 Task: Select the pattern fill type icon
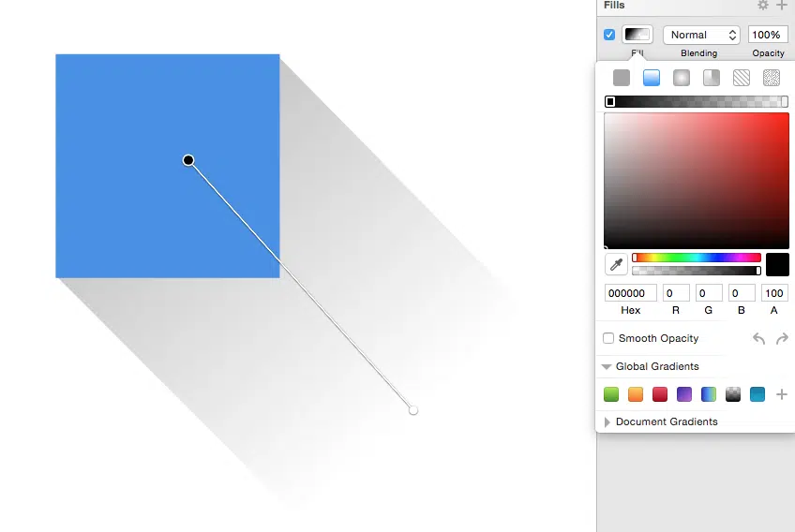[x=742, y=78]
